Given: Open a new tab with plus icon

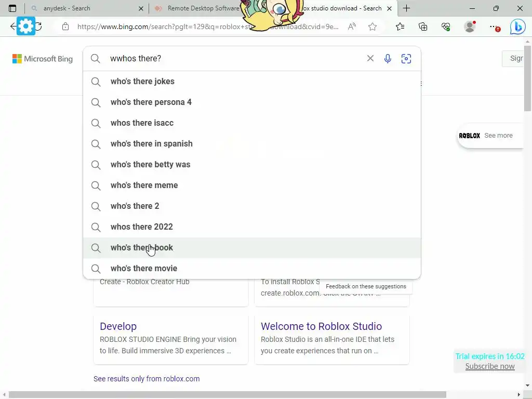Looking at the screenshot, I should click(406, 8).
